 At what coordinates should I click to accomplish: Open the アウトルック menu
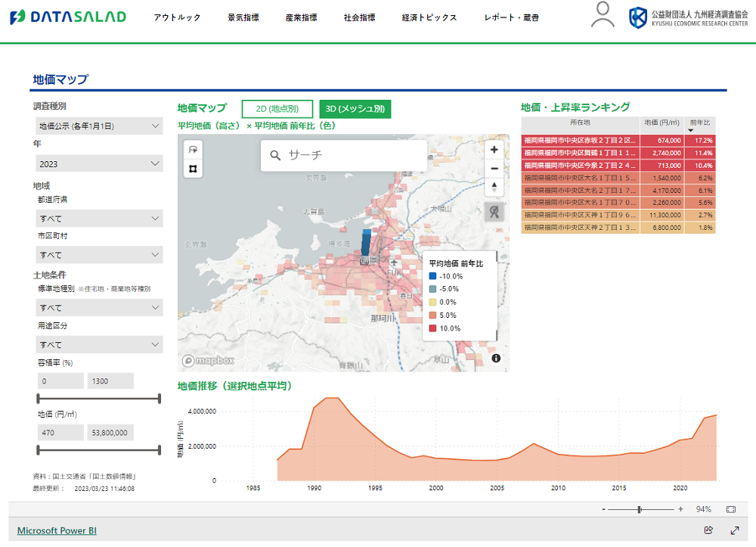[x=177, y=17]
